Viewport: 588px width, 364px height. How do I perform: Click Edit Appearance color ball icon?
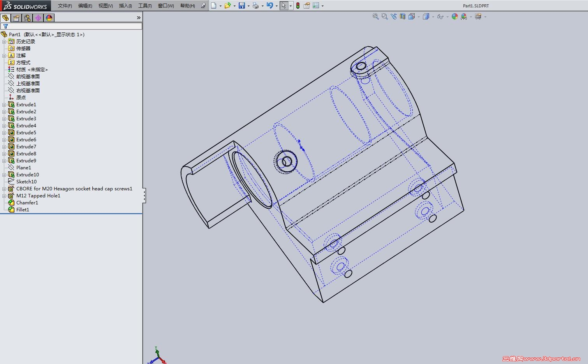pyautogui.click(x=454, y=16)
